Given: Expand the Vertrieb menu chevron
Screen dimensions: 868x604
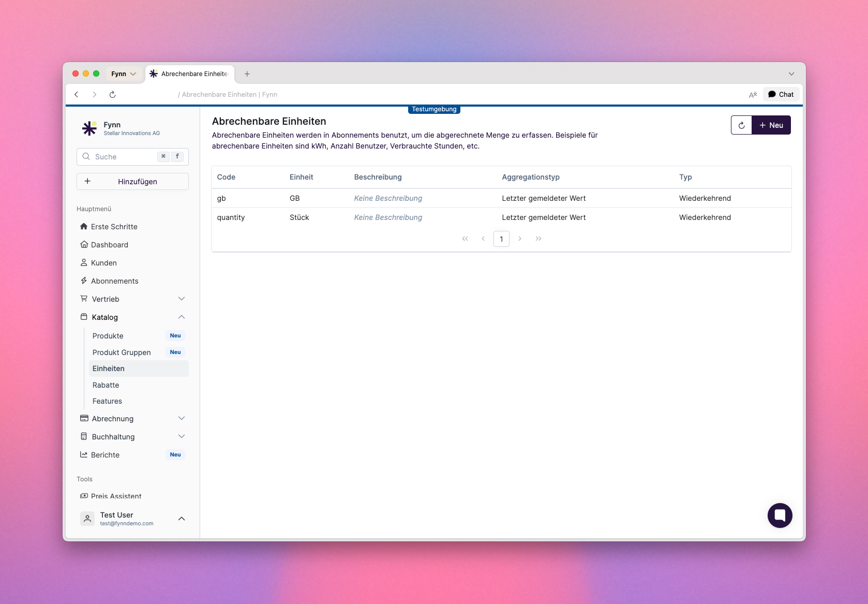Looking at the screenshot, I should click(182, 299).
